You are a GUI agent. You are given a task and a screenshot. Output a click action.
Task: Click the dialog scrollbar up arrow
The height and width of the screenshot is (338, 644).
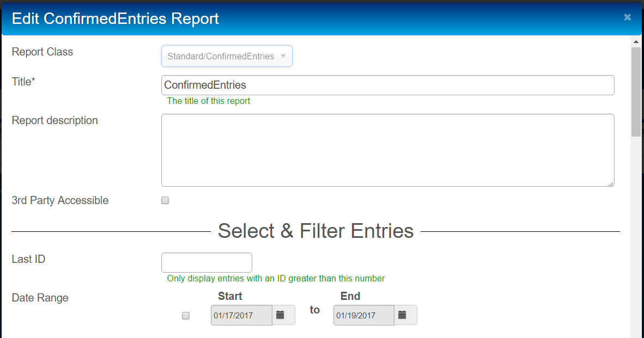tap(636, 41)
